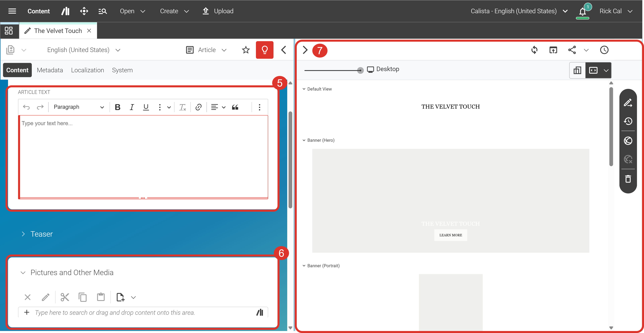Click the clock time travel icon

click(604, 50)
